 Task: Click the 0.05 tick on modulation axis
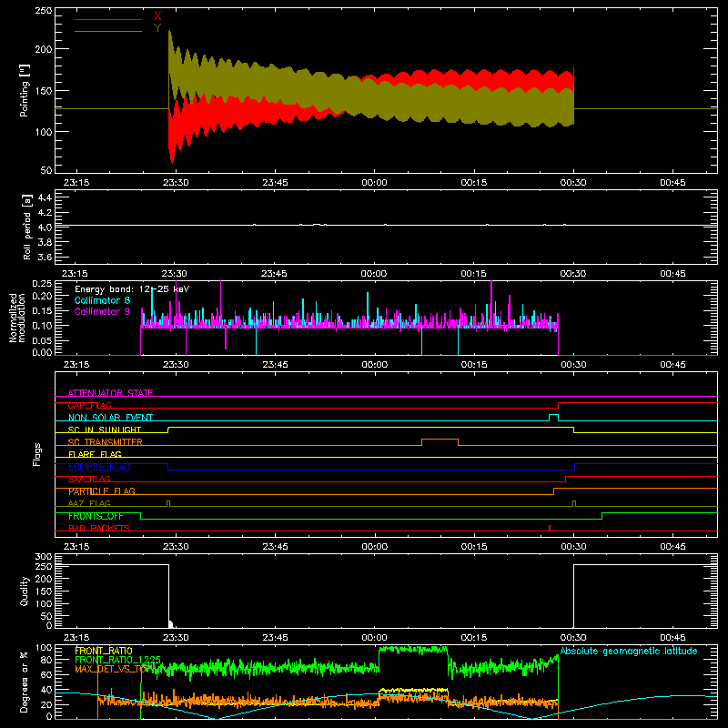click(42, 340)
